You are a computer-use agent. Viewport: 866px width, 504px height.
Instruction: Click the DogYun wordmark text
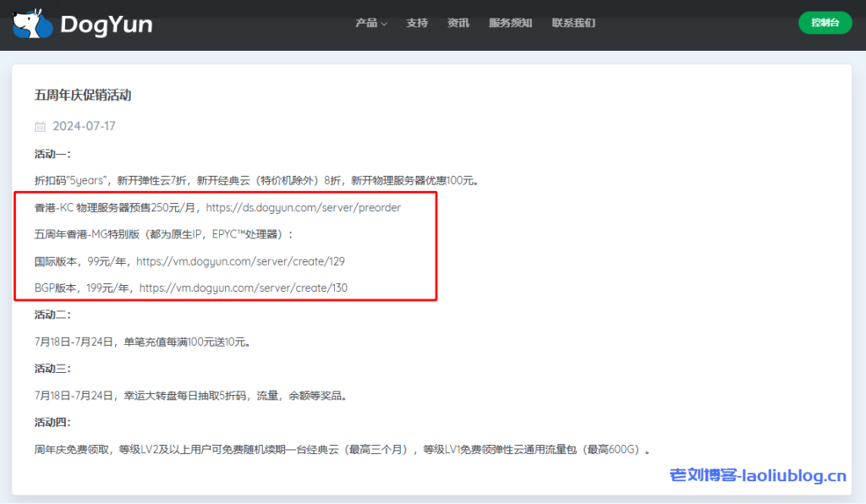point(108,24)
